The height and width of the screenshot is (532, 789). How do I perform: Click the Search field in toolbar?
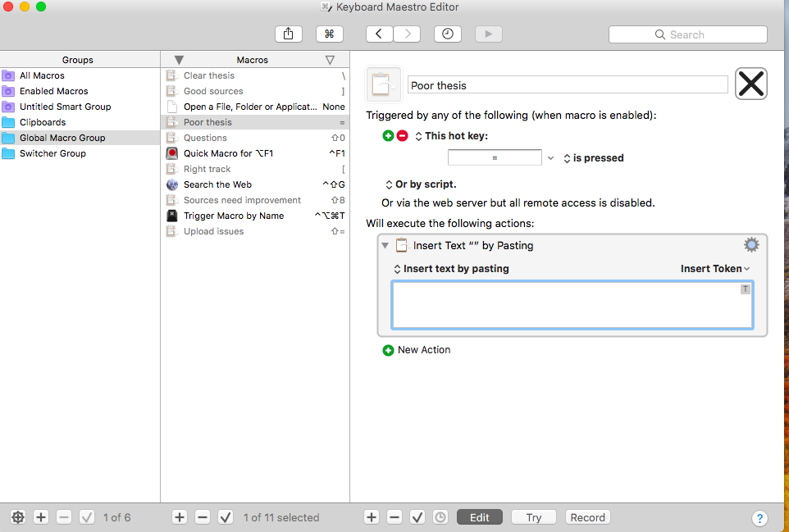(x=687, y=34)
